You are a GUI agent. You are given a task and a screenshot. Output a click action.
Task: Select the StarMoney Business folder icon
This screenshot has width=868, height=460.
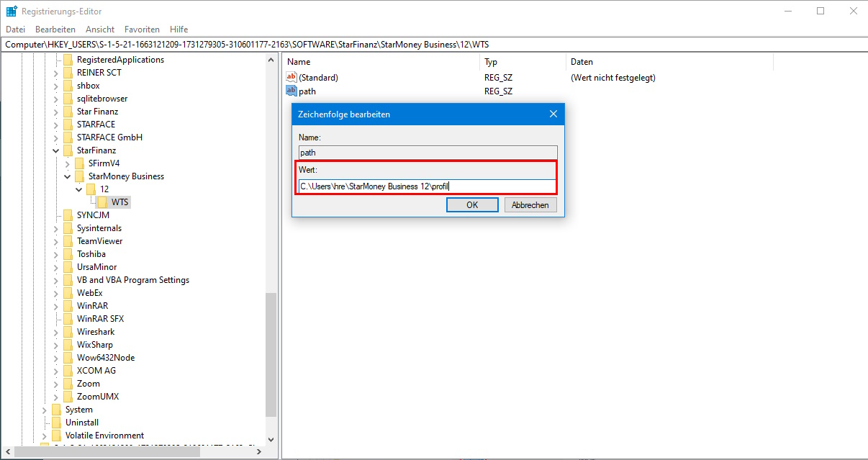coord(80,176)
